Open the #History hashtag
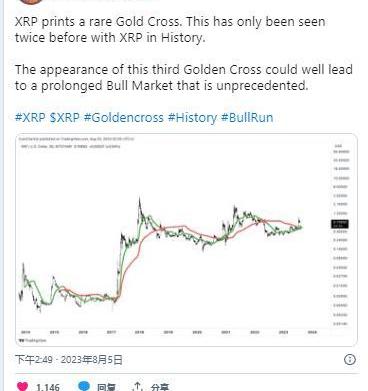Viewport: 368px width, 391px height. pos(192,117)
